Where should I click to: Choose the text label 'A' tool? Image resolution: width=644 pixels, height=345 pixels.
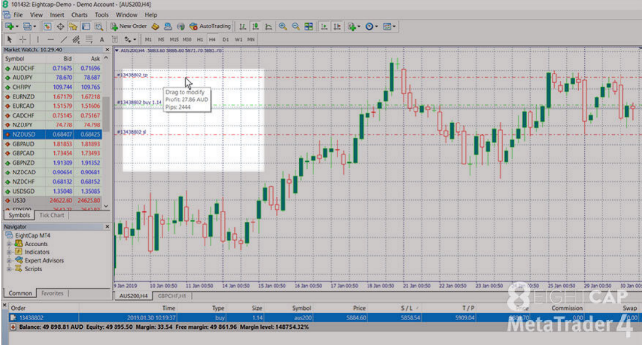(x=102, y=39)
